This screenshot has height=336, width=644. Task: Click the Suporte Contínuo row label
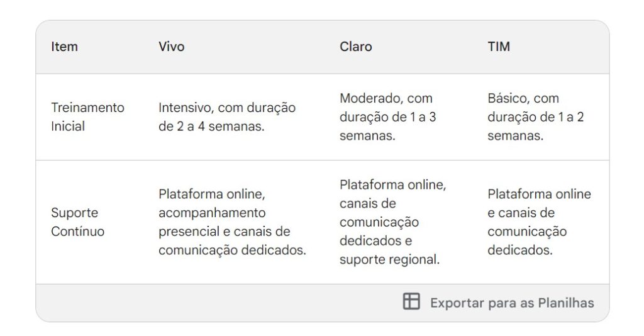77,222
